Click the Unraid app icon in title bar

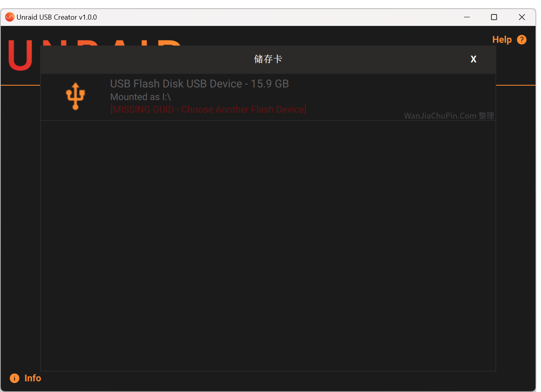(x=9, y=17)
